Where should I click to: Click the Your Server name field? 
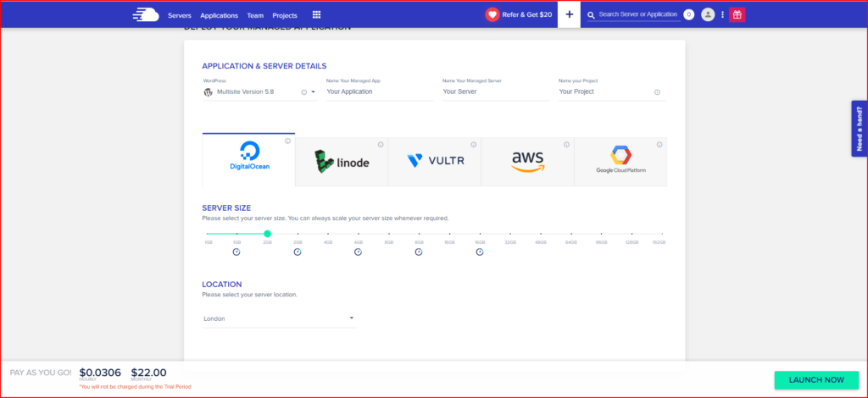[496, 91]
